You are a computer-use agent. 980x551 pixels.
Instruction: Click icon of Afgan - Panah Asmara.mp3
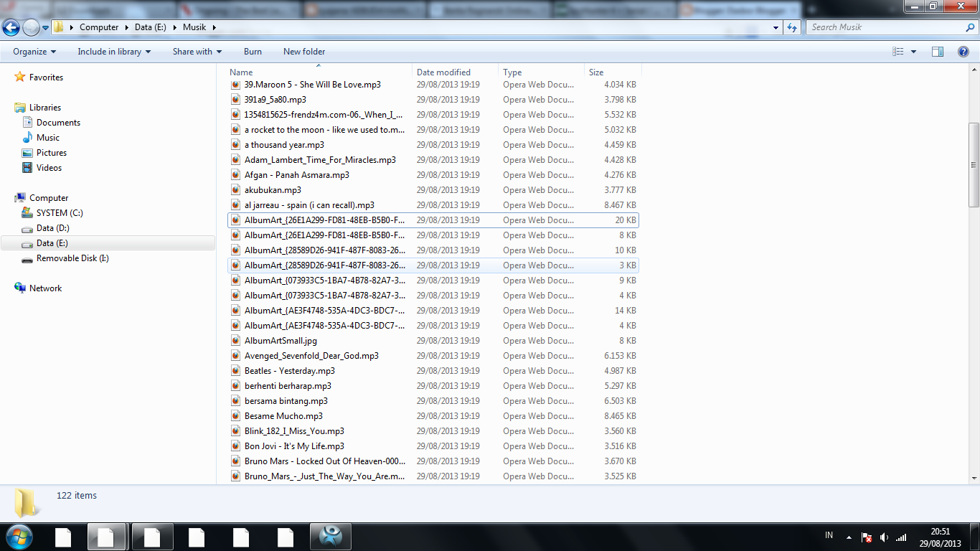click(235, 175)
